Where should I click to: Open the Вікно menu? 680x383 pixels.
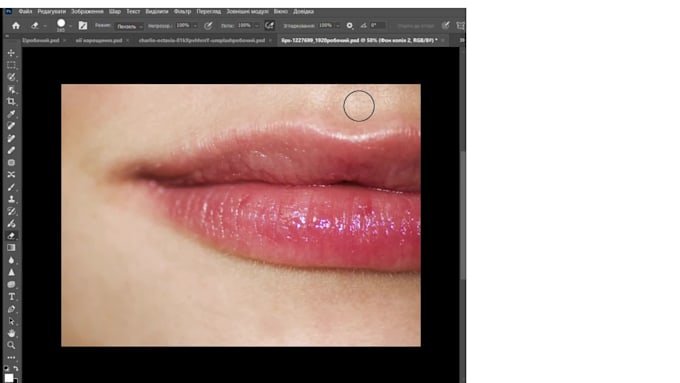pos(281,11)
